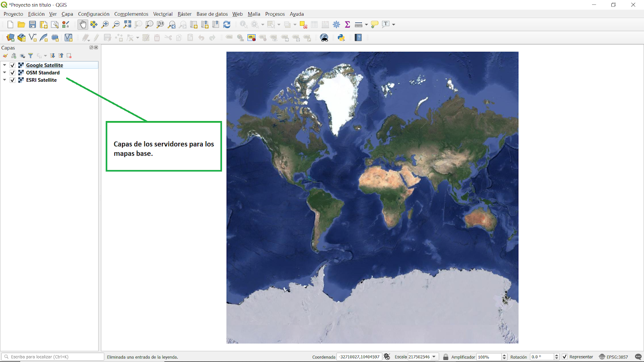Disable the ESRI Satellite layer checkbox
644x362 pixels.
click(12, 80)
